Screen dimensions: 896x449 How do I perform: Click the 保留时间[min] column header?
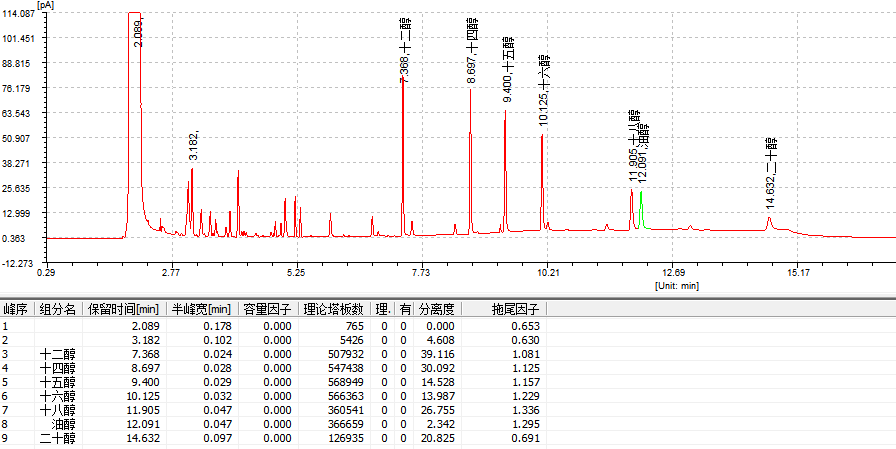123,309
